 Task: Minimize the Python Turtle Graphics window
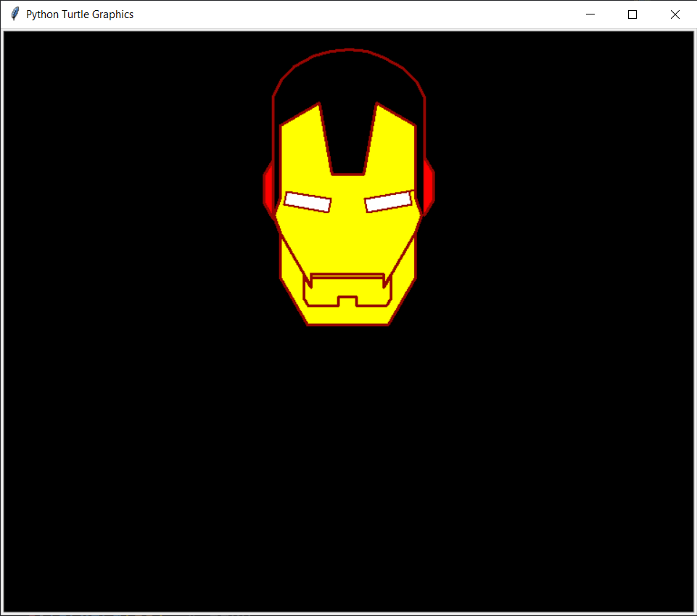coord(590,14)
